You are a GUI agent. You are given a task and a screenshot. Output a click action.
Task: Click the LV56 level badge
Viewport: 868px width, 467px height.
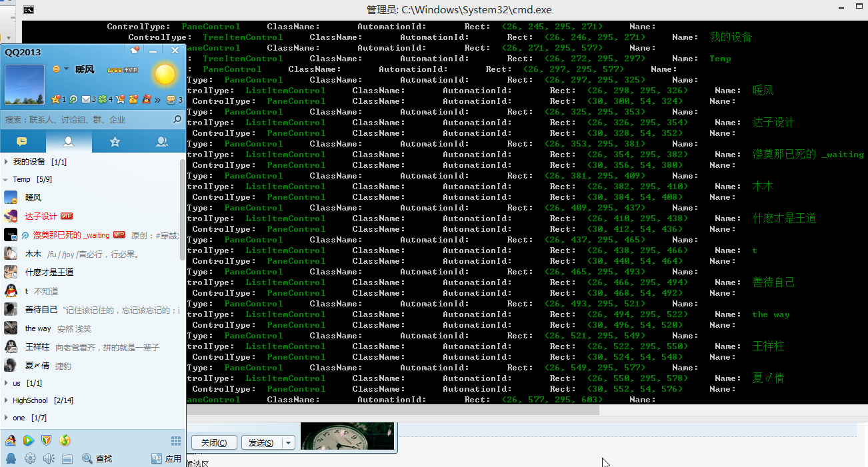click(x=114, y=70)
